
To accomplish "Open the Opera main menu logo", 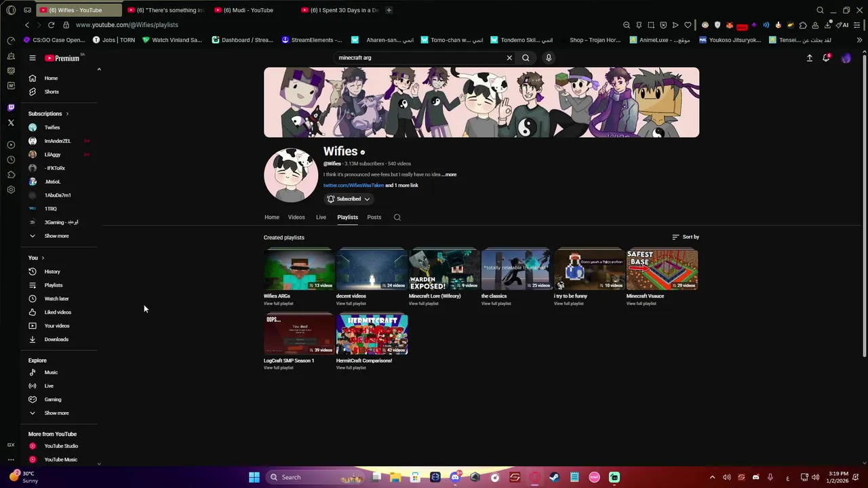I will pos(11,10).
